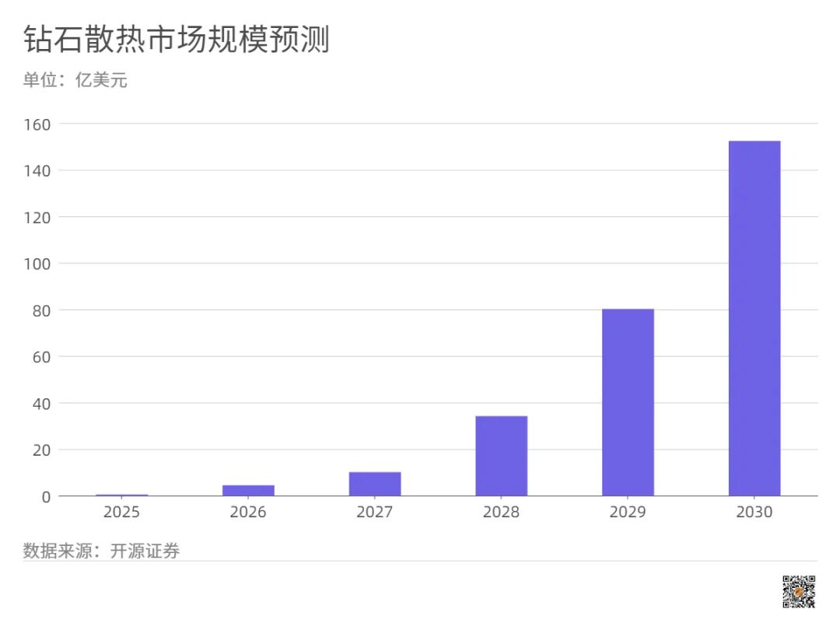This screenshot has width=840, height=630.
Task: Click the 2030 bar in the chart
Action: (x=754, y=318)
